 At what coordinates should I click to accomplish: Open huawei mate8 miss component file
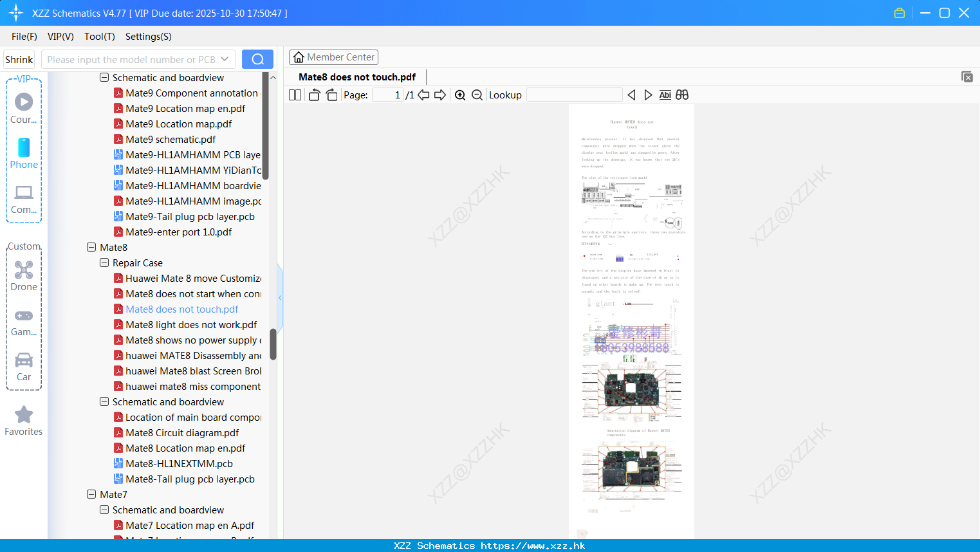coord(193,386)
